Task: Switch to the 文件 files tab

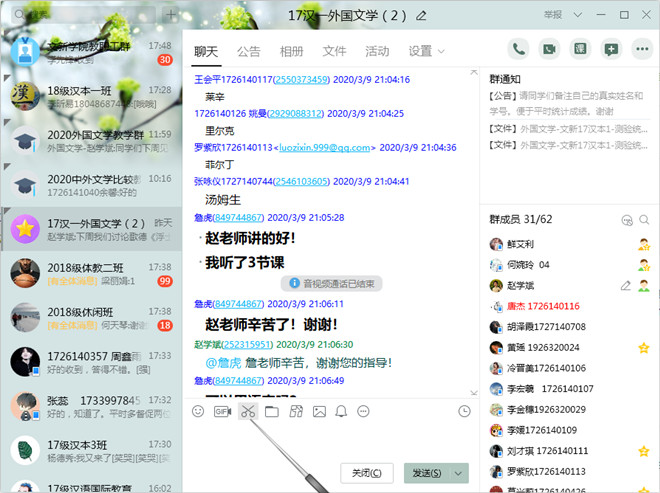Action: pyautogui.click(x=335, y=51)
